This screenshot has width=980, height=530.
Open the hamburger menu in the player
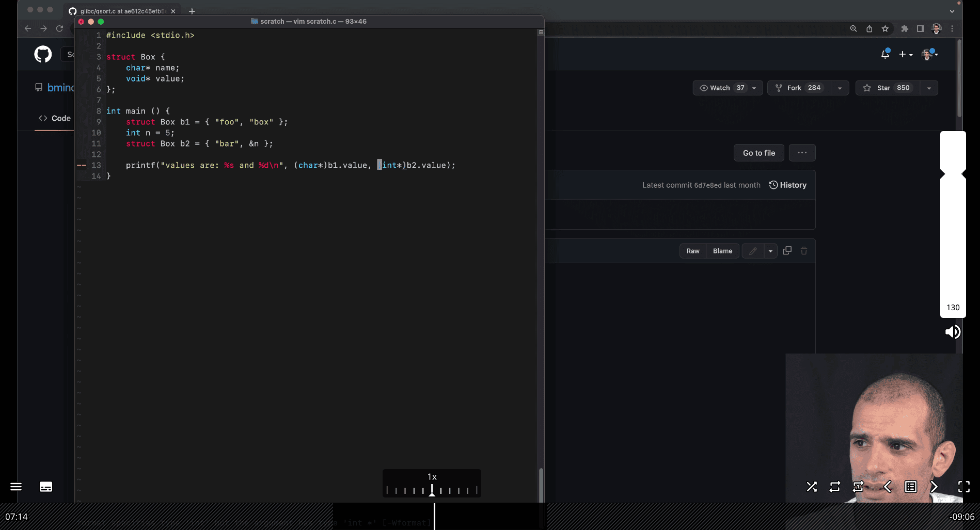16,487
